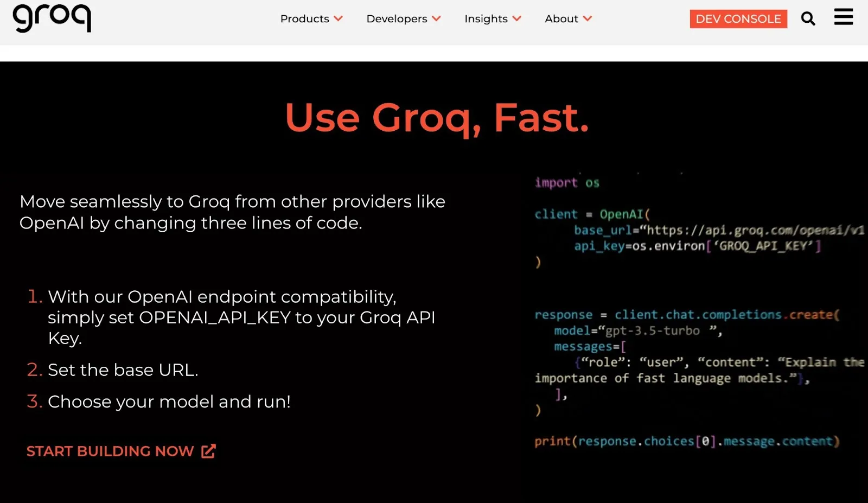Click the 'messages=[' code line
Image resolution: width=868 pixels, height=503 pixels.
590,346
